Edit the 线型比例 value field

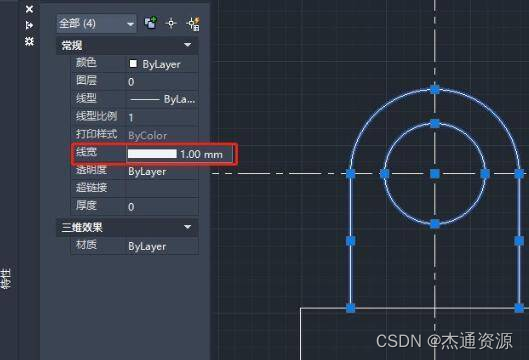162,117
